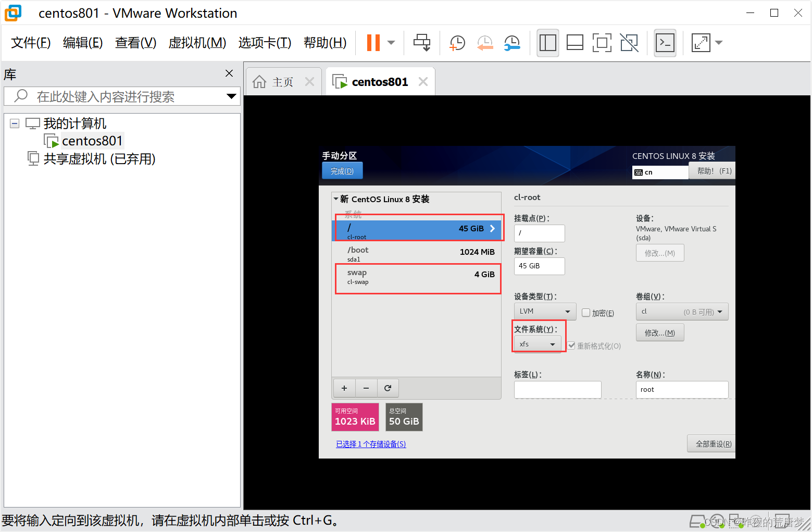Toggle the library sidebar view icon
The width and height of the screenshot is (812, 532).
[x=548, y=43]
